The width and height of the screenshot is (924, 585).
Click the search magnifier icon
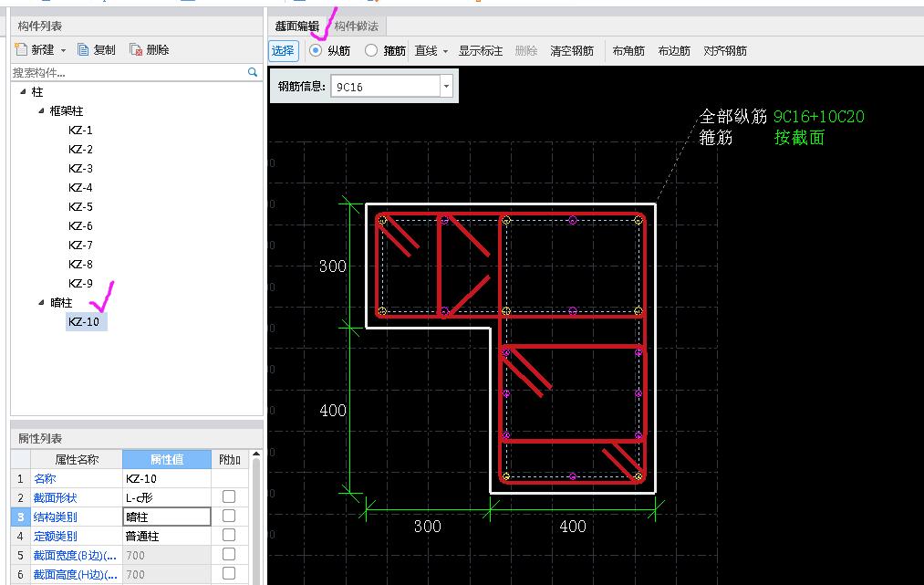click(x=253, y=72)
